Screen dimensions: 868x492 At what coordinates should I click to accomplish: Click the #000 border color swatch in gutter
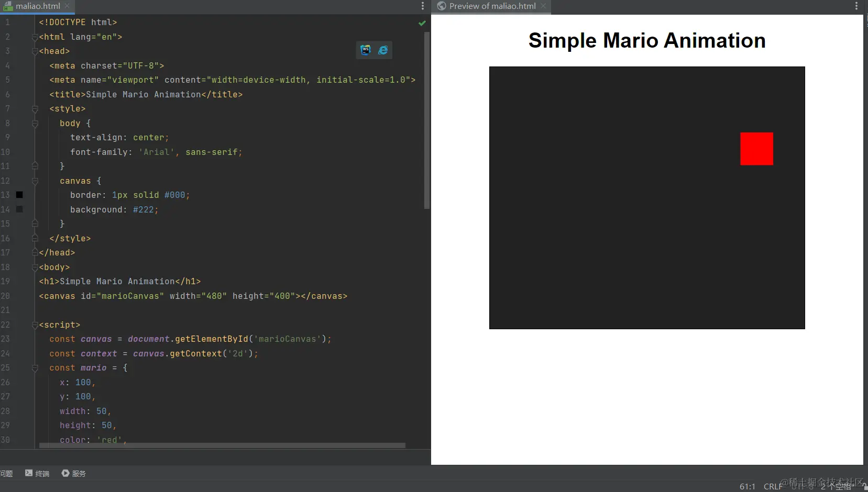[x=19, y=195]
